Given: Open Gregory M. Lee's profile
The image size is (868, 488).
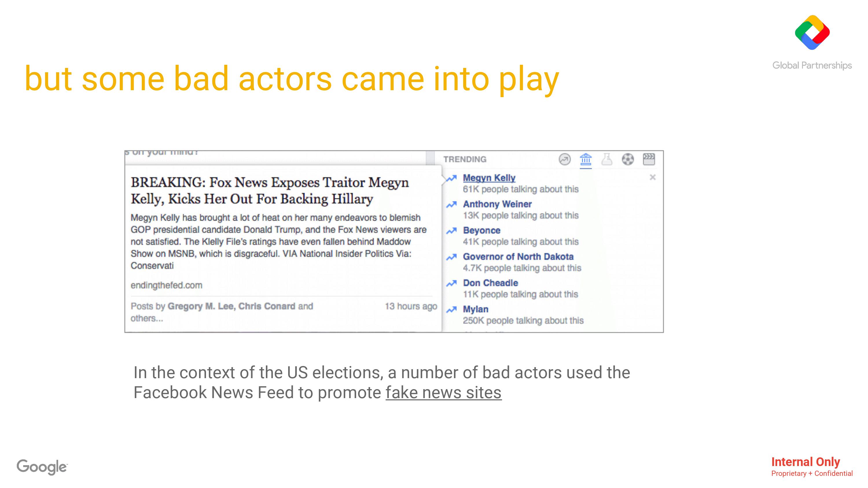Looking at the screenshot, I should [x=201, y=306].
